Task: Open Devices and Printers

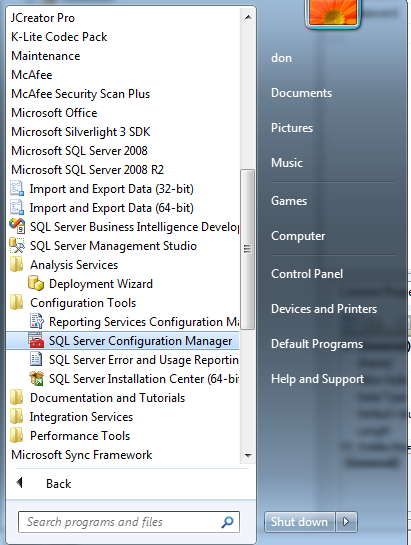Action: tap(324, 309)
